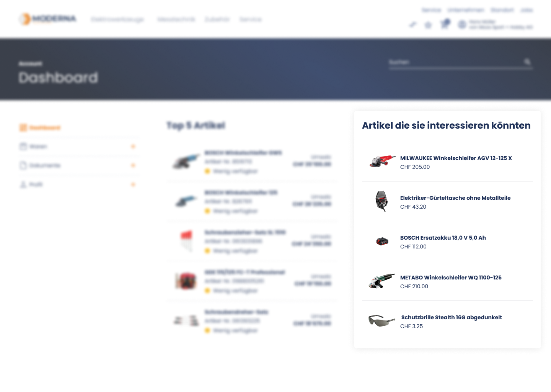Select the price CHF 3.25

pos(411,326)
